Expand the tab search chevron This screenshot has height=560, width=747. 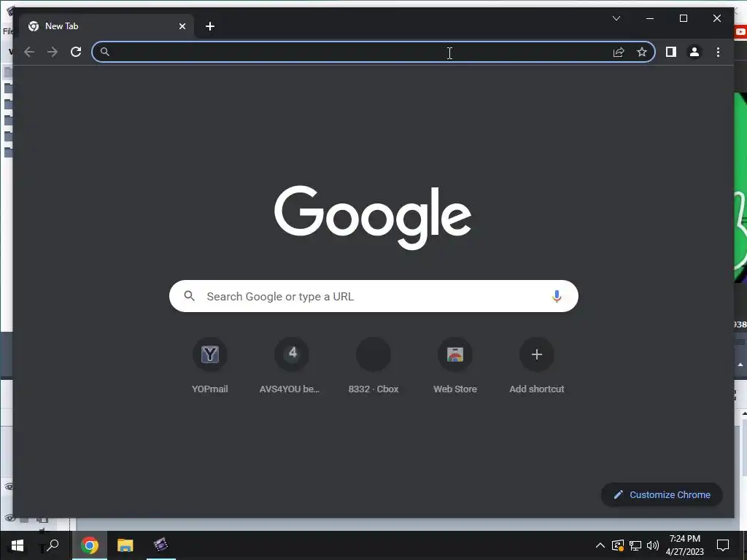tap(616, 18)
